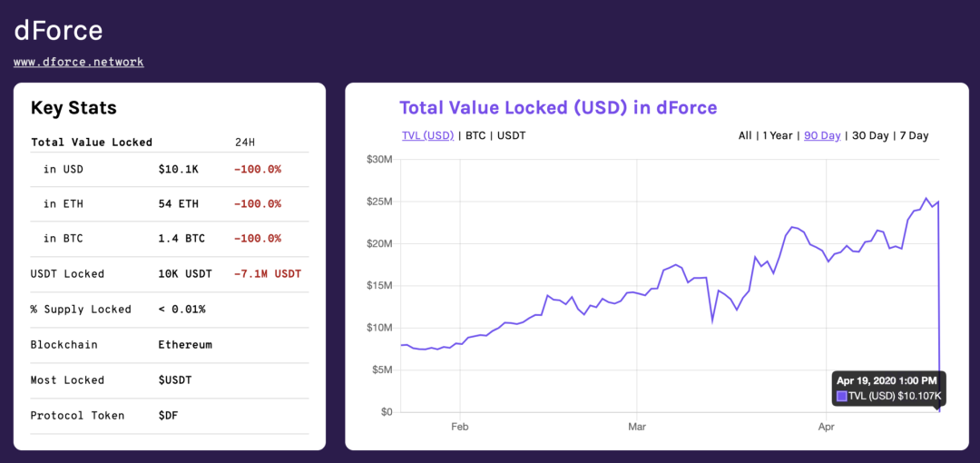Viewport: 980px width, 463px height.
Task: Select the 90 Day range
Action: pyautogui.click(x=822, y=135)
